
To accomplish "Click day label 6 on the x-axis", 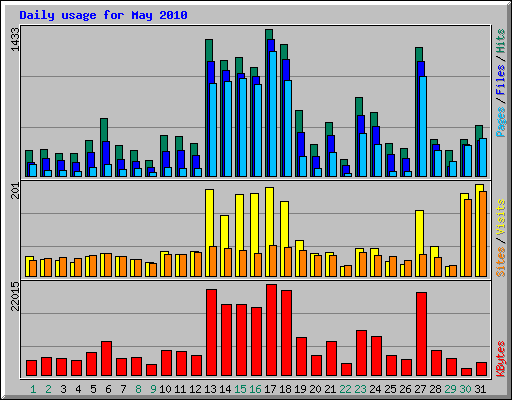I will click(x=108, y=389).
